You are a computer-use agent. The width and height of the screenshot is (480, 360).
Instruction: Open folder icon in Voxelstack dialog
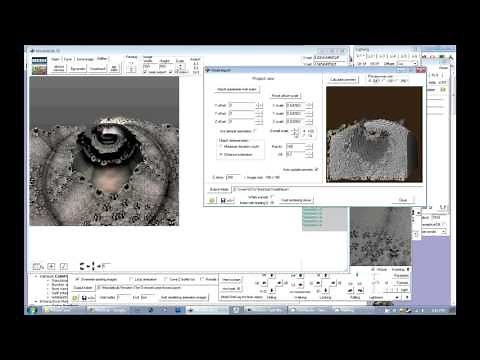(212, 200)
